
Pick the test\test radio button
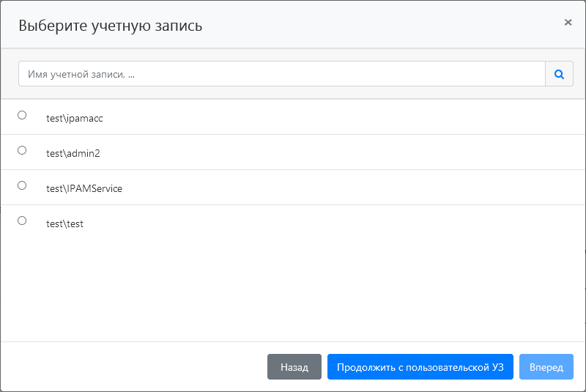pyautogui.click(x=22, y=221)
